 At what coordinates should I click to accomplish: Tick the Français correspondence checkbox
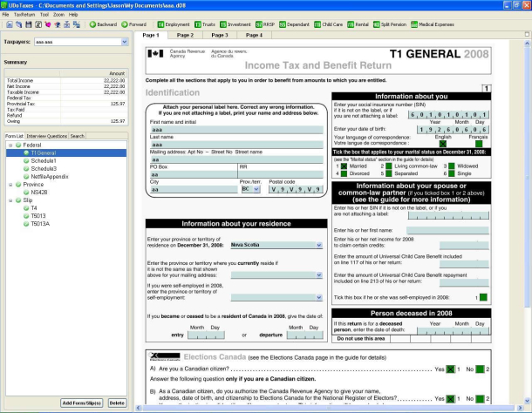coord(479,144)
